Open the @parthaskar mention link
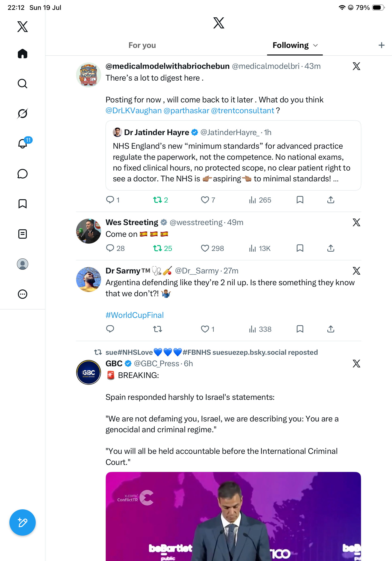Viewport: 392px width, 561px height. (x=186, y=110)
